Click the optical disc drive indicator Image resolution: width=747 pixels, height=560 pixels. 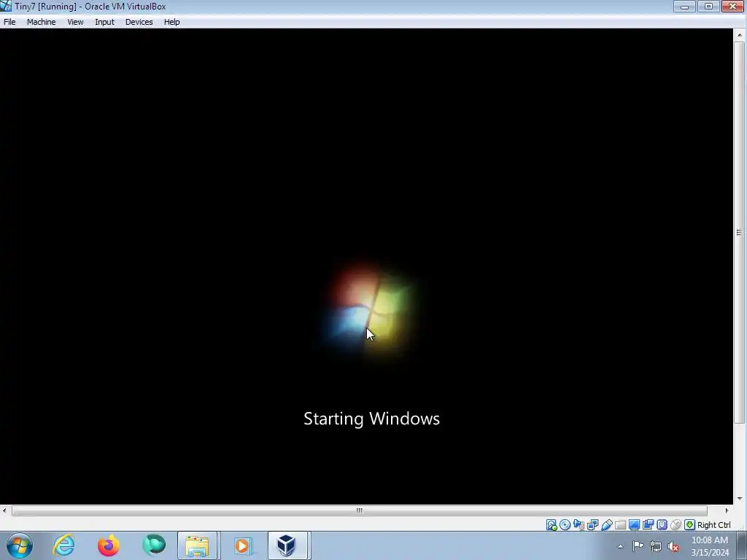[565, 525]
